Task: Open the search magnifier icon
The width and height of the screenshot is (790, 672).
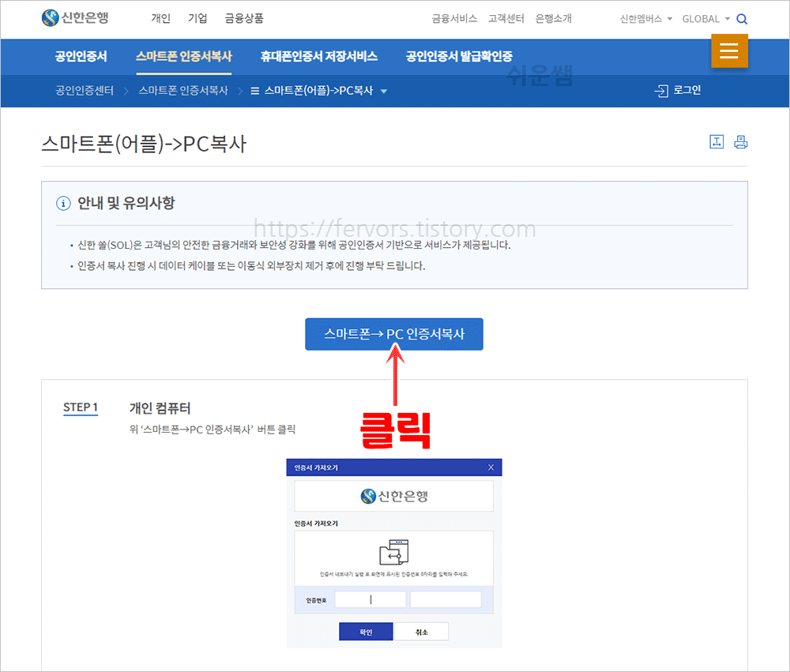Action: 742,19
